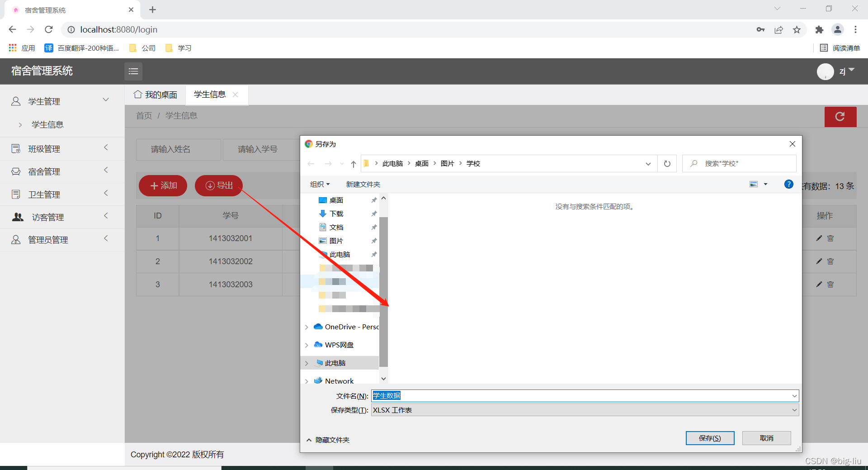Collapse the 学生管理 menu
The image size is (868, 470).
(x=62, y=101)
